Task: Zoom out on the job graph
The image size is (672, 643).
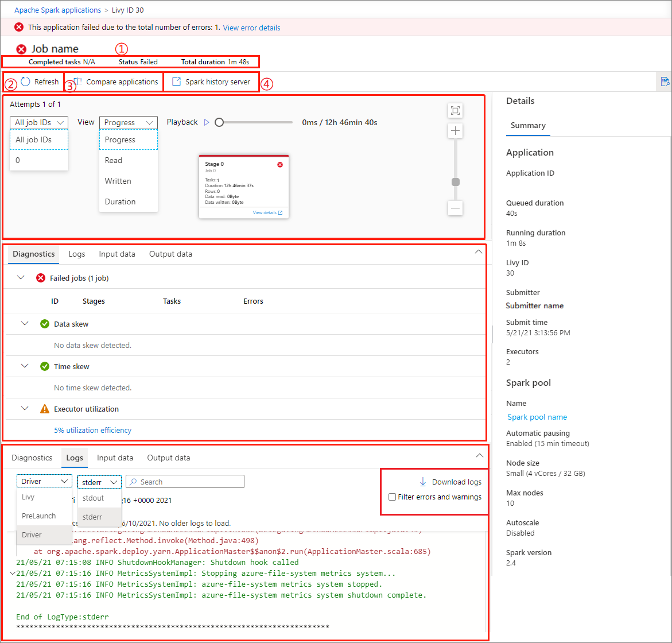Action: [x=455, y=208]
